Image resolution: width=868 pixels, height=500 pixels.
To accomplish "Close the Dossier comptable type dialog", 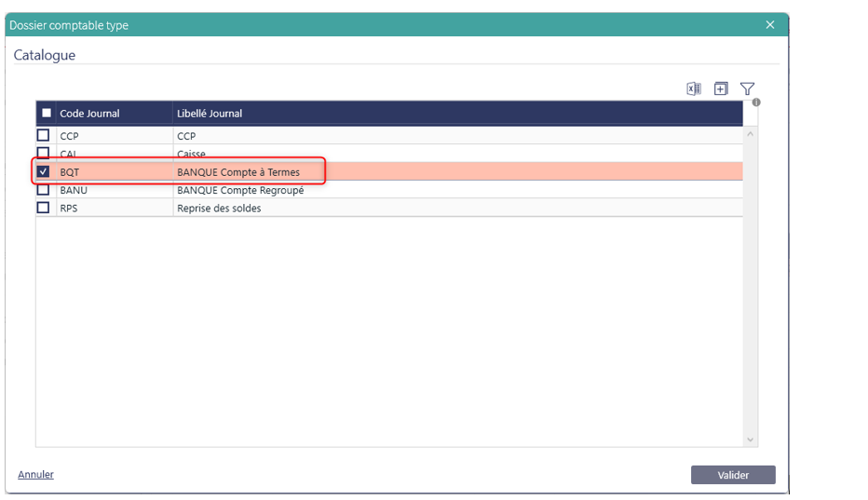I will click(770, 25).
